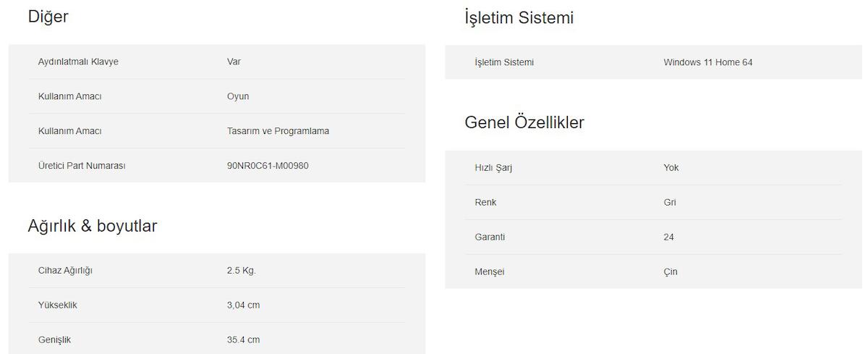
Task: Select the 35.4 cm width value
Action: (x=243, y=340)
